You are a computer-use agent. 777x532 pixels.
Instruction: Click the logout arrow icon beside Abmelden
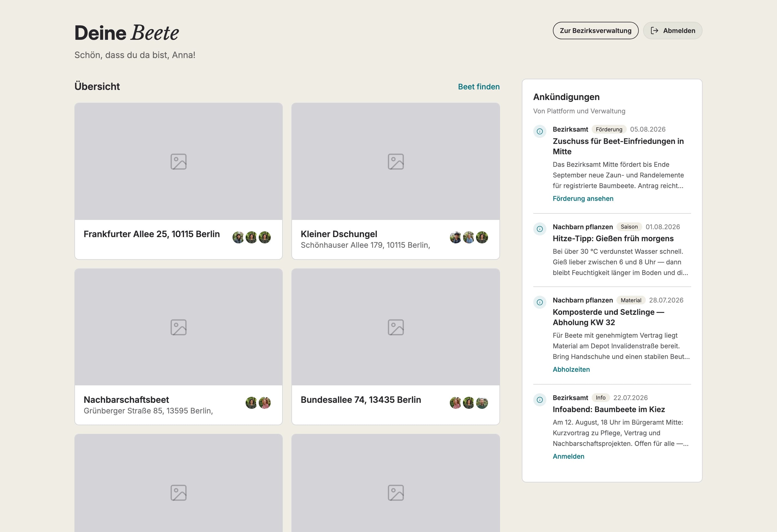(654, 31)
